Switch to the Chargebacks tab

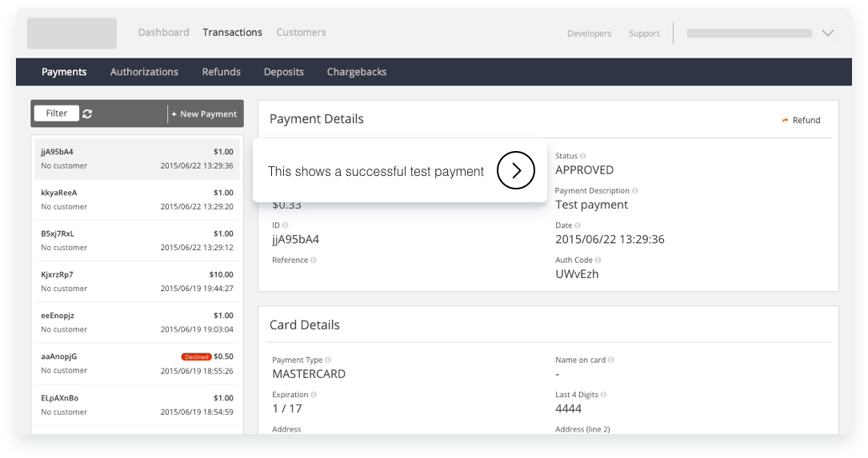tap(357, 72)
